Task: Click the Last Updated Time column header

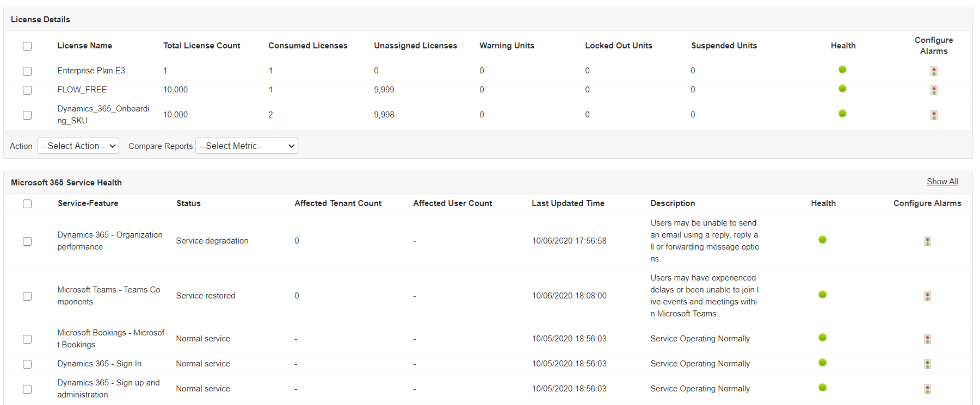Action: click(568, 203)
